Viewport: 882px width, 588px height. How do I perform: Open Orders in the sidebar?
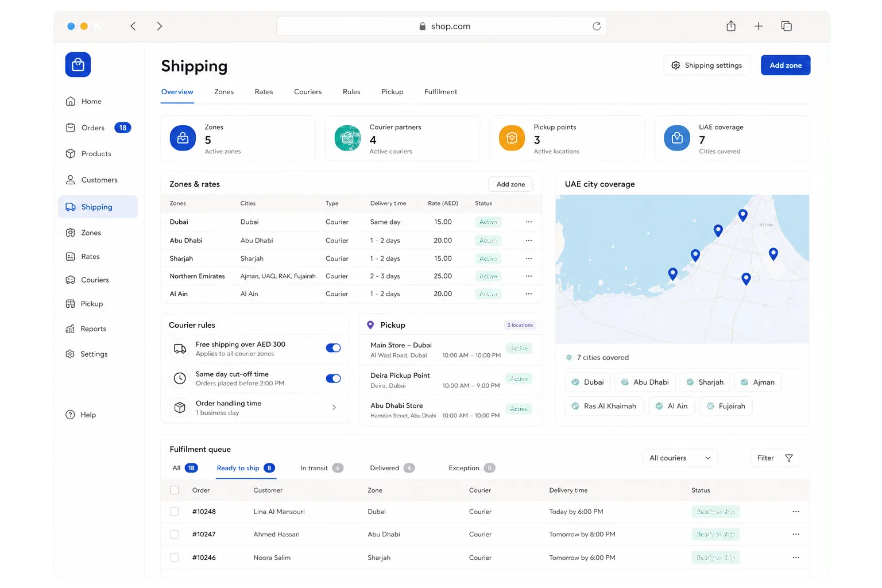tap(98, 128)
